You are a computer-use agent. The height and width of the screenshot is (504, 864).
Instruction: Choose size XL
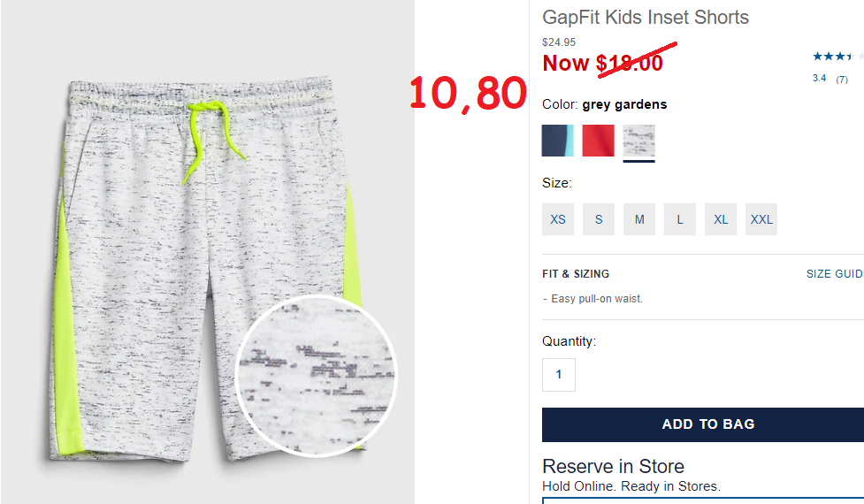click(x=721, y=219)
